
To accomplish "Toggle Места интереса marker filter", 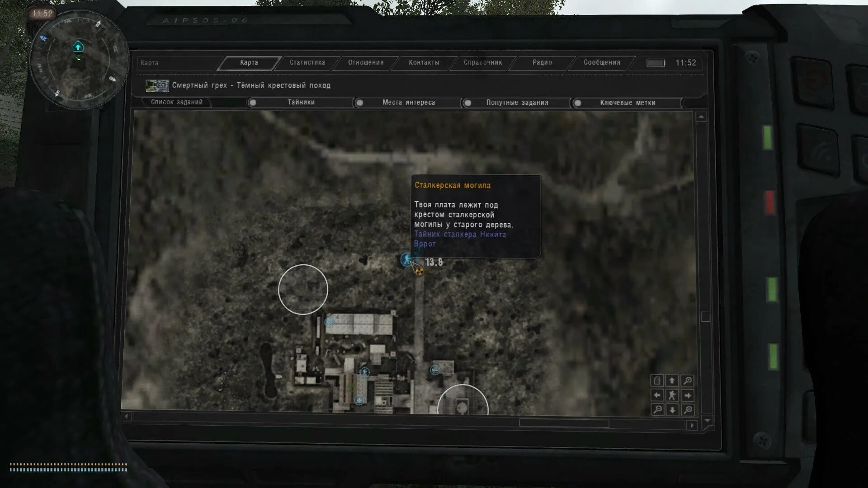I will click(360, 103).
